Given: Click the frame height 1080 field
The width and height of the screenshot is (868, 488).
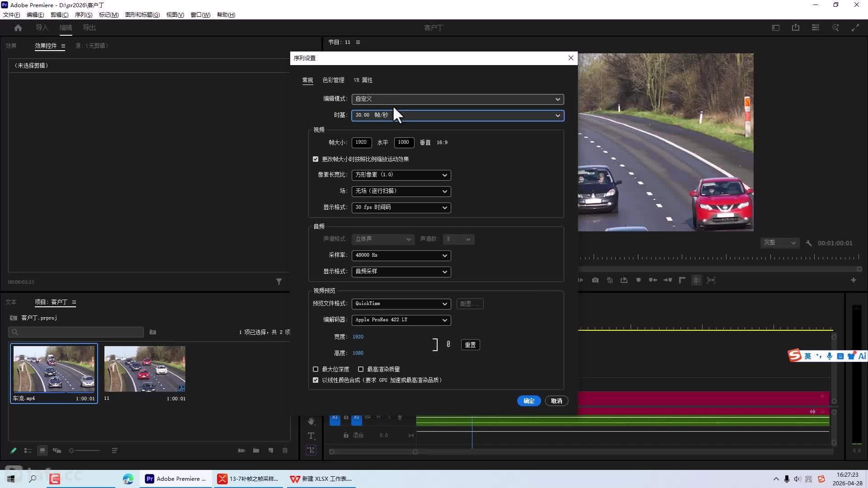Looking at the screenshot, I should click(404, 142).
